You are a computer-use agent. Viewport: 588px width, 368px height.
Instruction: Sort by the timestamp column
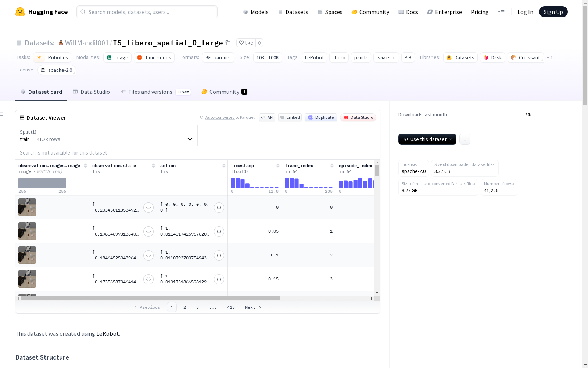pos(278,166)
